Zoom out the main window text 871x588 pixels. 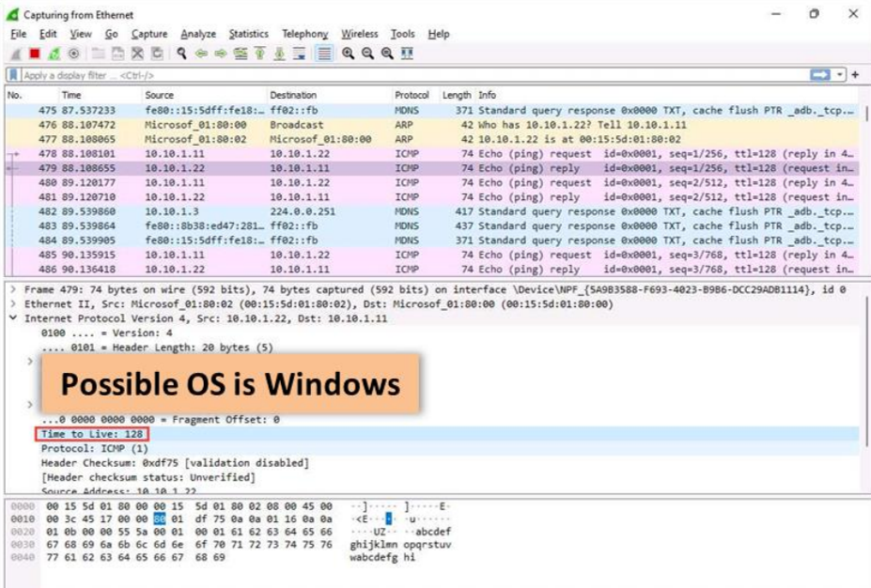pyautogui.click(x=367, y=54)
